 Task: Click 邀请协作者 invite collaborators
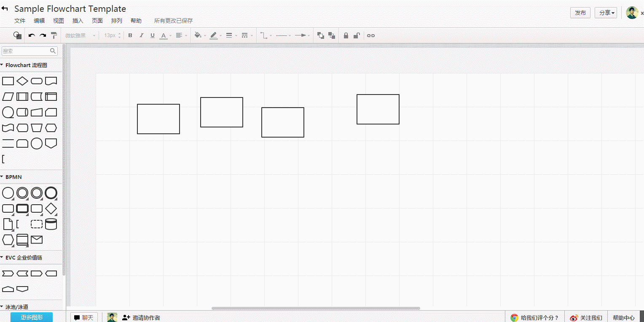(141, 318)
